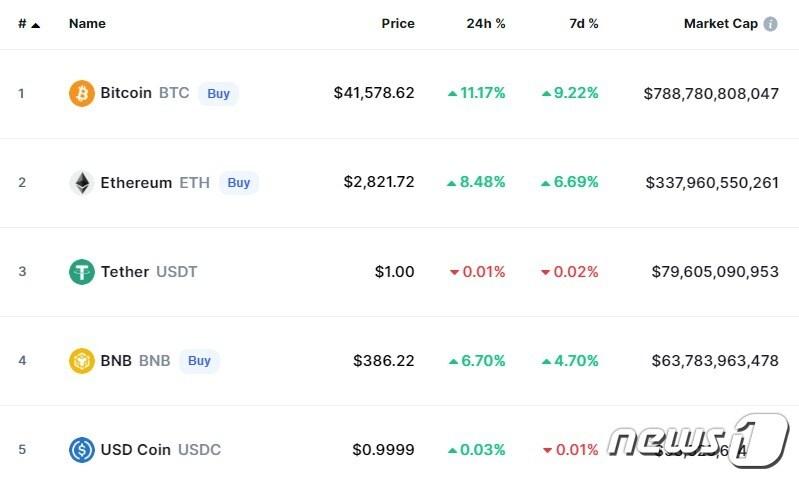Open the Bitcoin name link
This screenshot has width=799, height=480.
126,94
